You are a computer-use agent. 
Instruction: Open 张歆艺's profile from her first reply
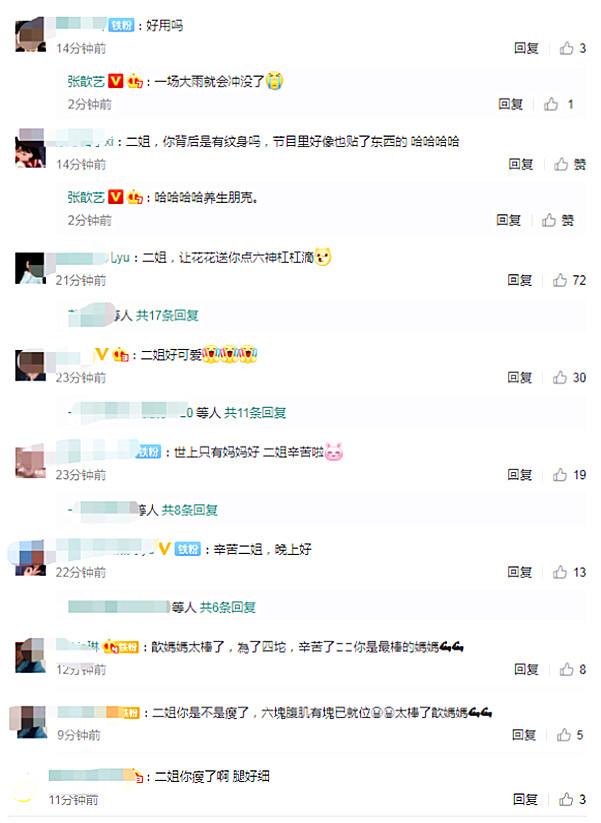point(86,81)
